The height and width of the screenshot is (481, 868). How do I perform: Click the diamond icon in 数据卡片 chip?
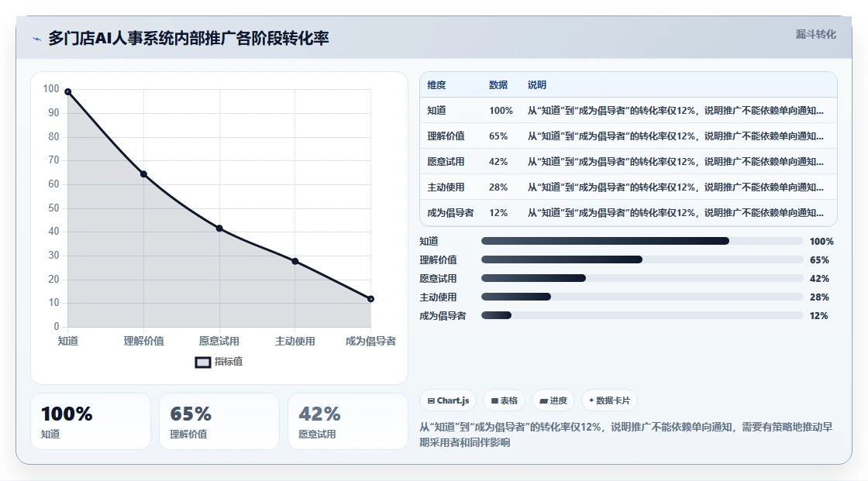tap(591, 400)
